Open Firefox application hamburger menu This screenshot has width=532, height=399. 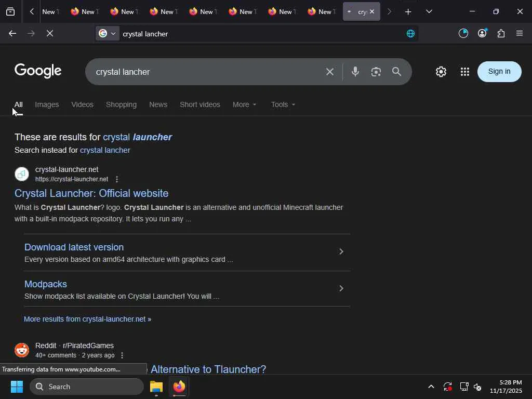tap(520, 33)
